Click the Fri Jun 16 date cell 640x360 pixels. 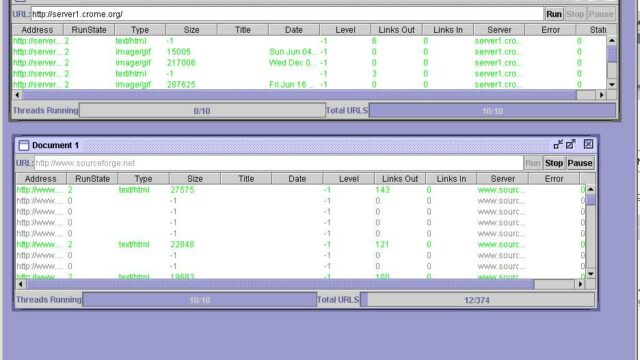292,84
